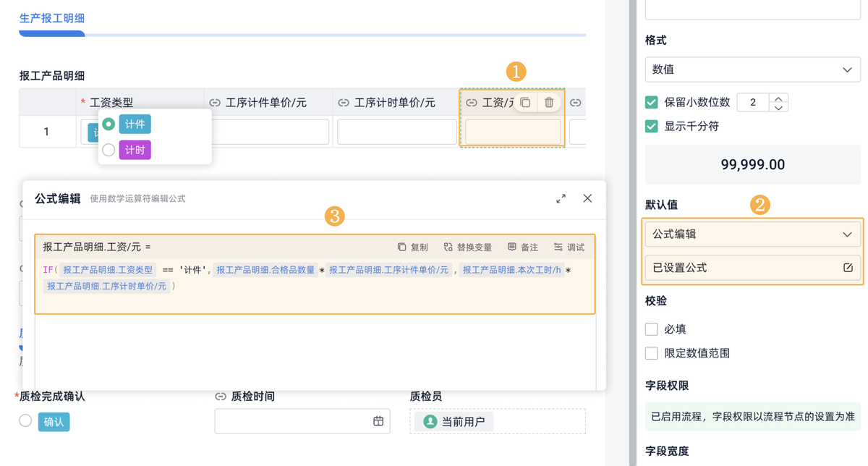The height and width of the screenshot is (466, 868).
Task: Check the 限定数值范围 option
Action: click(x=652, y=353)
